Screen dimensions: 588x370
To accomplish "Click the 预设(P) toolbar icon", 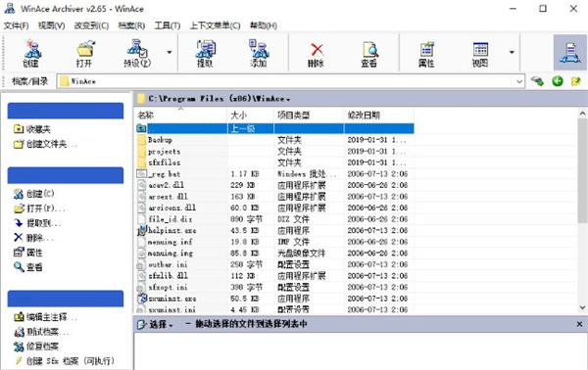I will pos(137,53).
